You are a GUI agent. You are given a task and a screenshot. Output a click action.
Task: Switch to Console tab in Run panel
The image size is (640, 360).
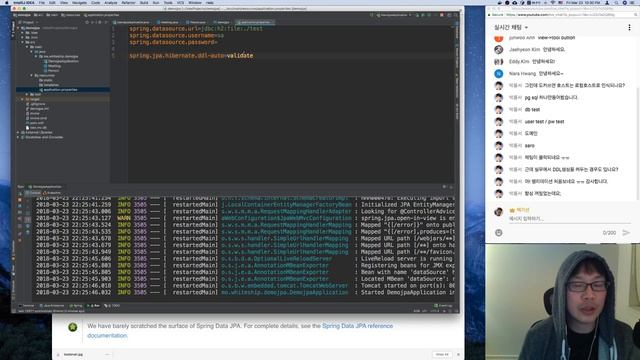coord(33,193)
